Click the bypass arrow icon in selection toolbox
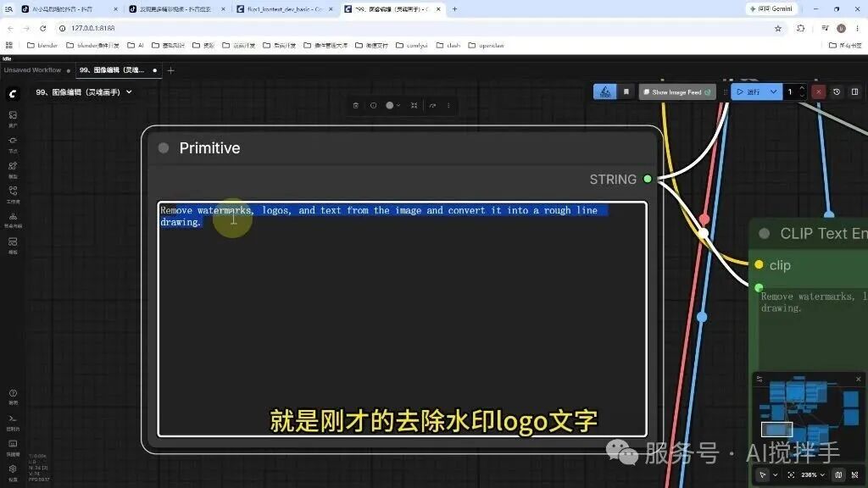Screen dimensions: 868x488 pos(432,106)
